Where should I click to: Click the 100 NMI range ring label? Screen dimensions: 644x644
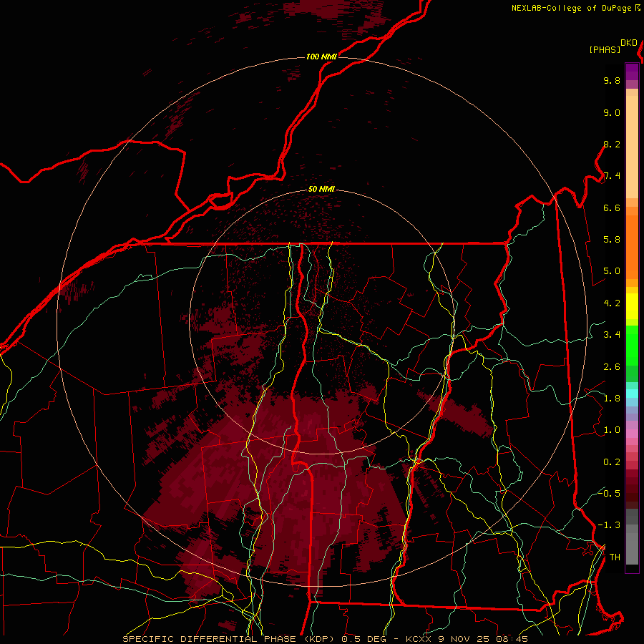point(321,57)
